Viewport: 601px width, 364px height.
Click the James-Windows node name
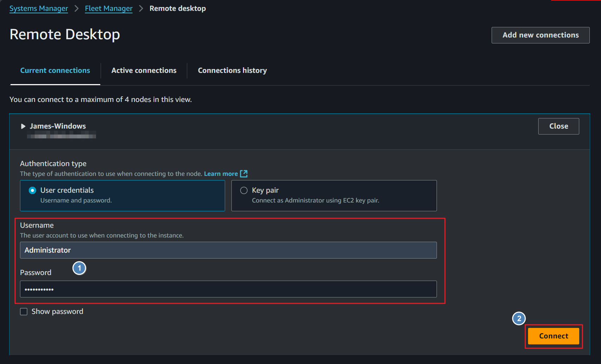coord(58,126)
